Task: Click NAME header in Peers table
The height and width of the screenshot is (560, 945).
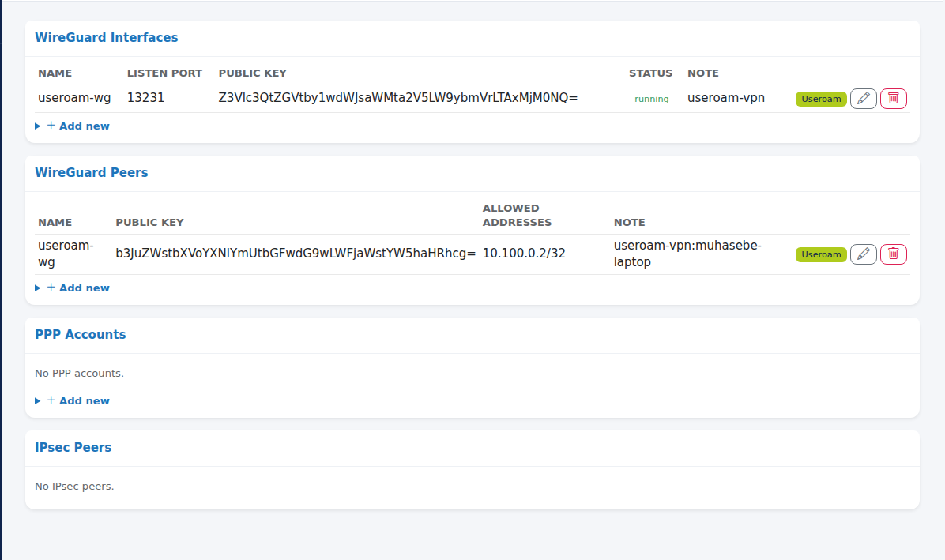Action: (55, 222)
